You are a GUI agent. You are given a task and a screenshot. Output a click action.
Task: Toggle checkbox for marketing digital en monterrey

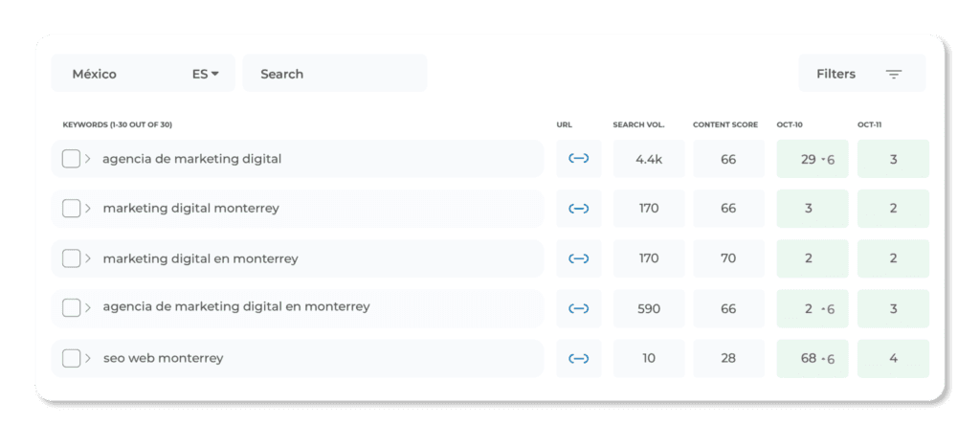click(71, 258)
